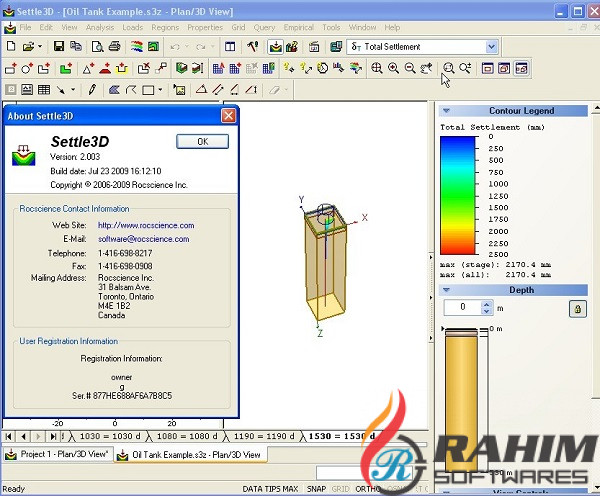Click the hammer project settings icon

(252, 47)
